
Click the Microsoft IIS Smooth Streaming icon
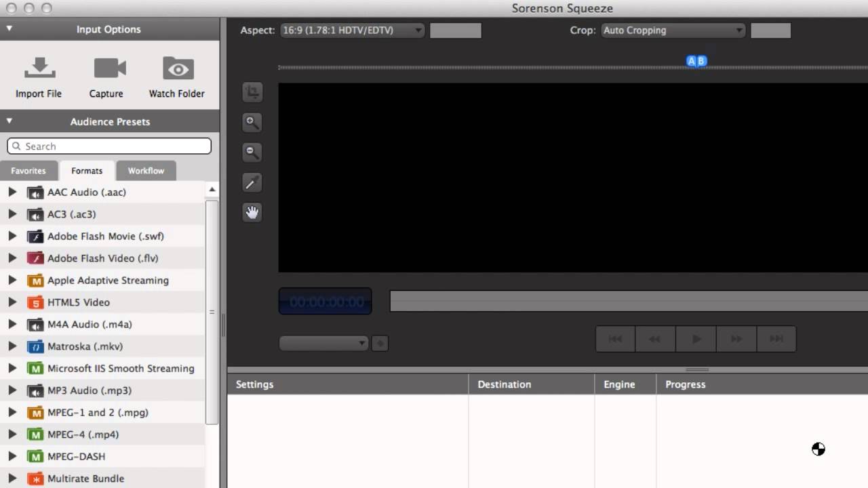[x=35, y=369]
